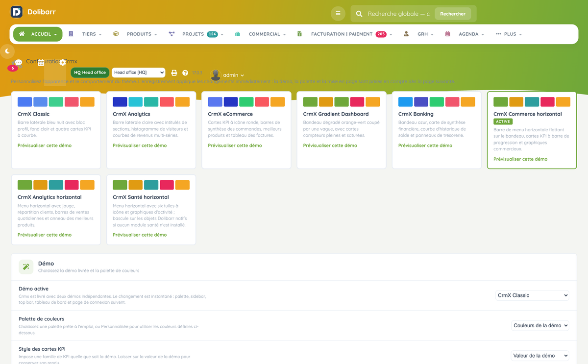Image resolution: width=588 pixels, height=364 pixels.
Task: Expand the Head office [HQ] entity selector
Action: (x=139, y=73)
